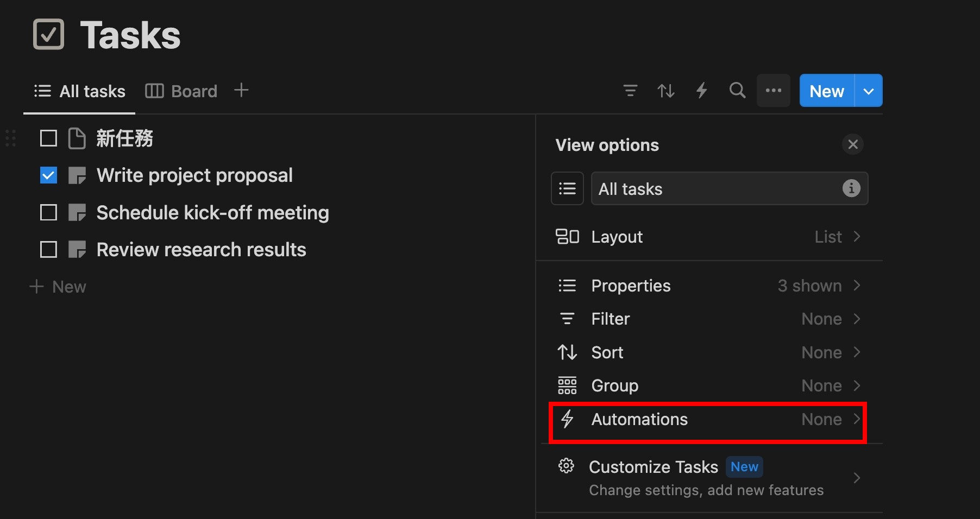Close the View options panel
Screen dimensions: 980x519
(852, 144)
